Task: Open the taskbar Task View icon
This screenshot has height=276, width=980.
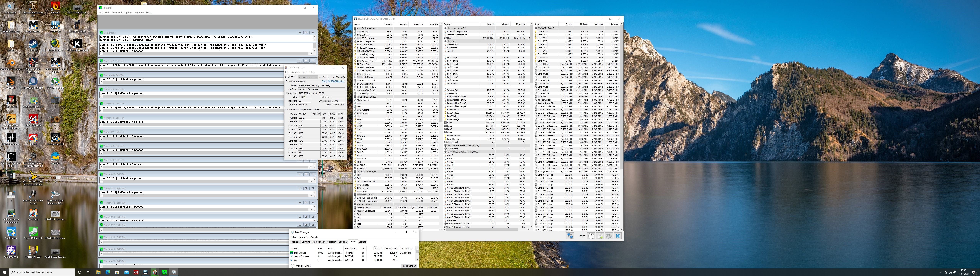Action: point(89,272)
